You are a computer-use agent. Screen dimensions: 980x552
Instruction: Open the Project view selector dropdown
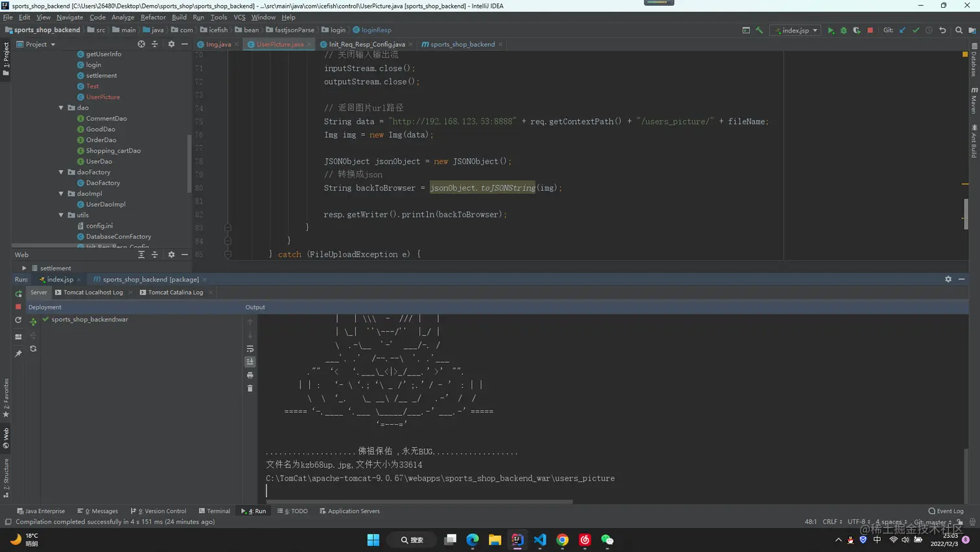tap(36, 44)
